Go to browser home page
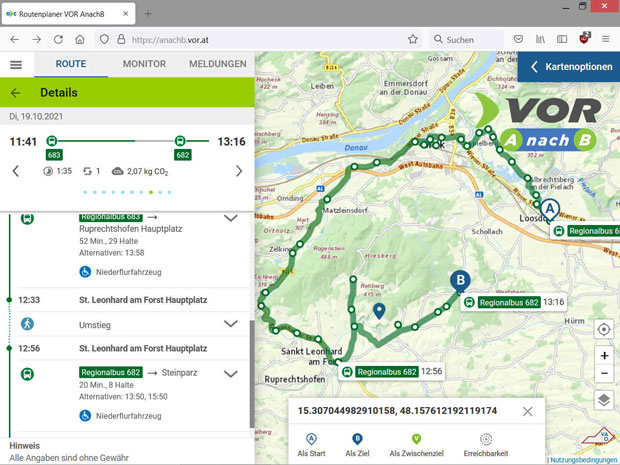The image size is (620, 465). pos(80,40)
